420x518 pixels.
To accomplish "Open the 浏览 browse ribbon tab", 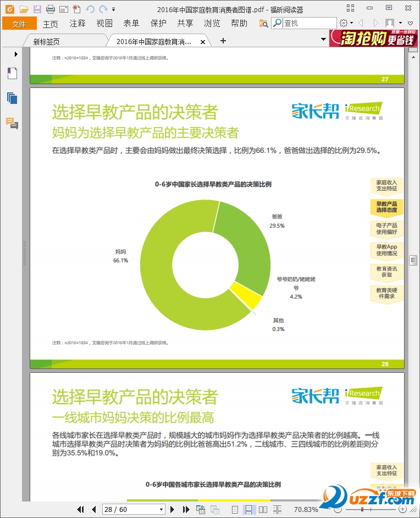I will pyautogui.click(x=212, y=24).
